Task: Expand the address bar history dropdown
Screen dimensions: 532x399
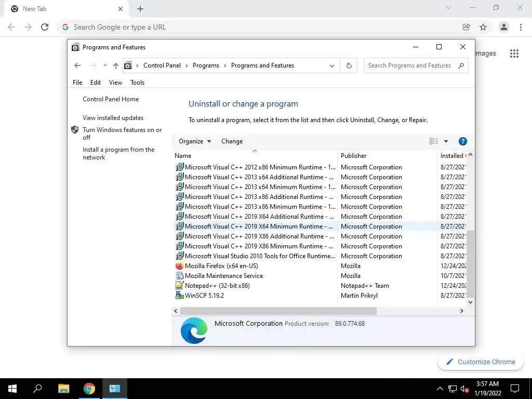Action: coord(332,66)
